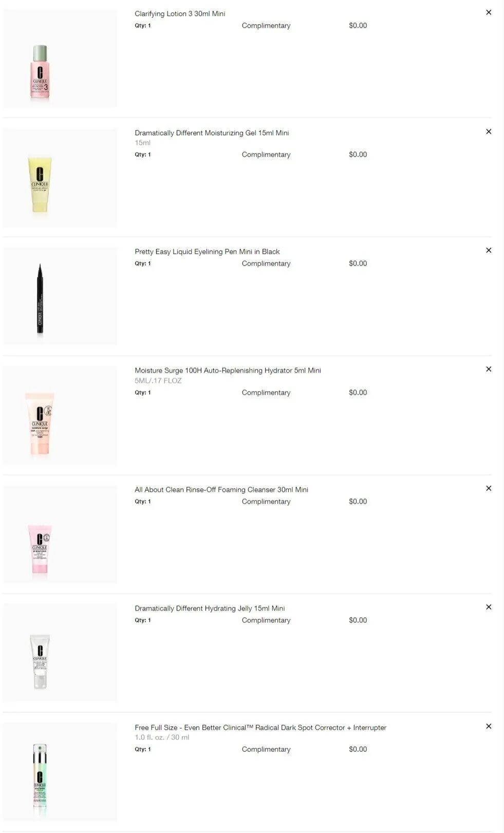Open Clarifying Lotion 3 30ml Mini link
The image size is (504, 833).
click(180, 14)
